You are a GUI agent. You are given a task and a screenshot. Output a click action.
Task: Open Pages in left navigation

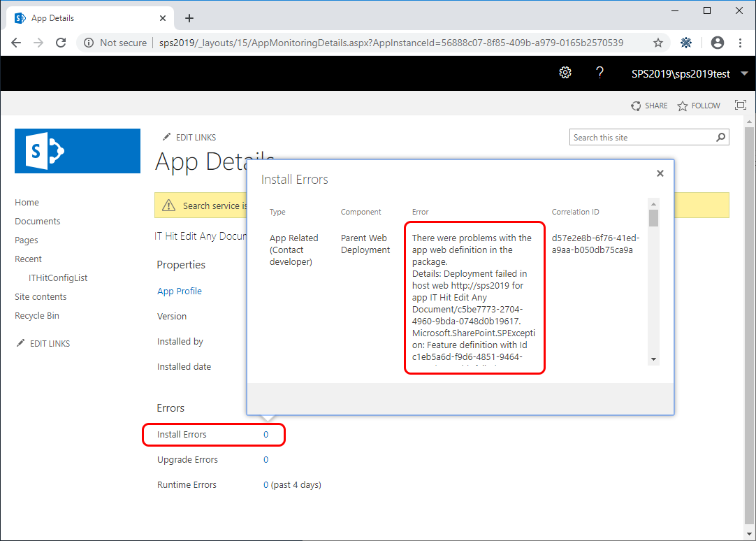click(x=26, y=240)
